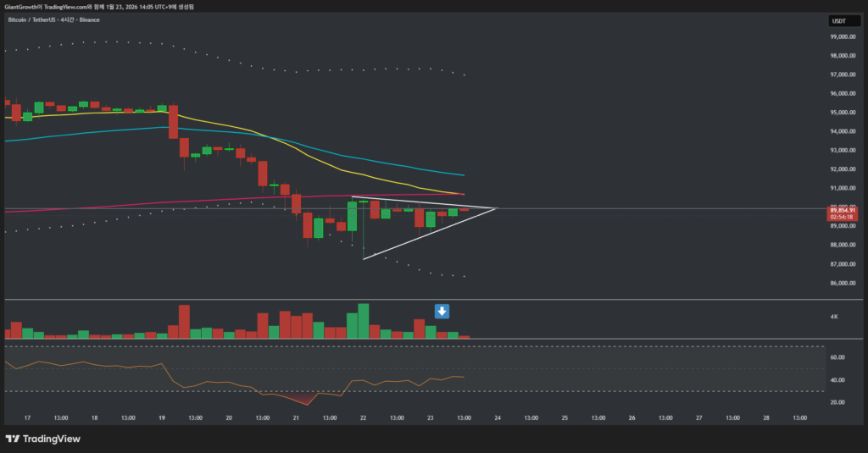Click the USDT currency label on price axis

click(839, 20)
